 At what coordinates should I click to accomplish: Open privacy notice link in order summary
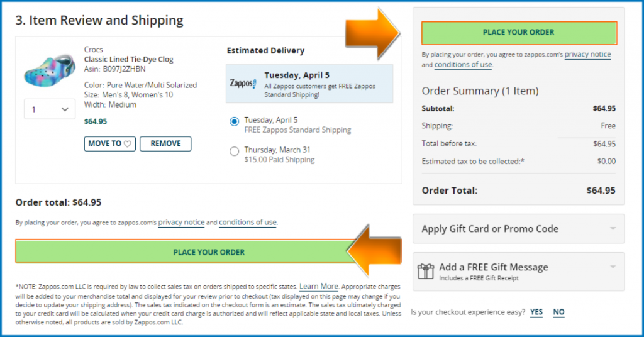tap(587, 54)
